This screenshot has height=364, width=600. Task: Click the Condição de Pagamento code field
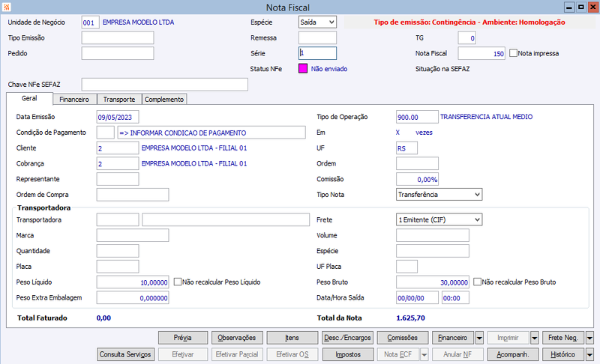click(x=105, y=133)
